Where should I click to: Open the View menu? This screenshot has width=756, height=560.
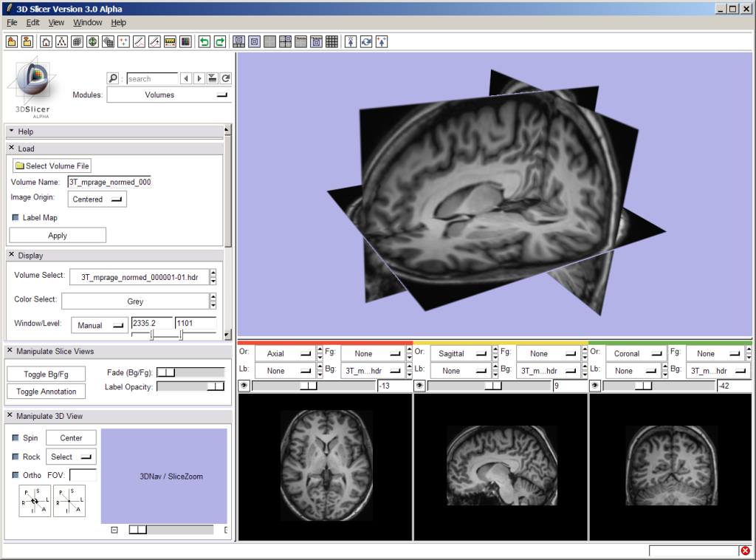pos(56,22)
